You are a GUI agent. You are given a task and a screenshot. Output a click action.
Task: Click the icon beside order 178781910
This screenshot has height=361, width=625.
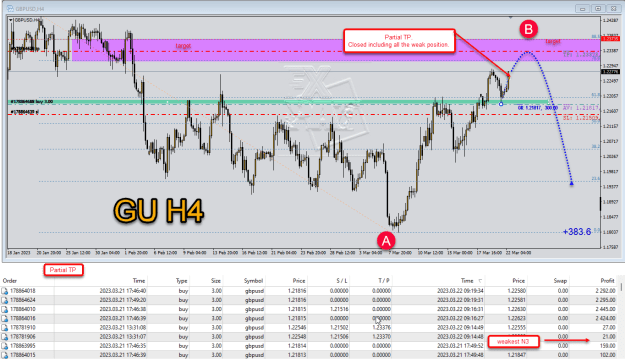click(x=5, y=328)
